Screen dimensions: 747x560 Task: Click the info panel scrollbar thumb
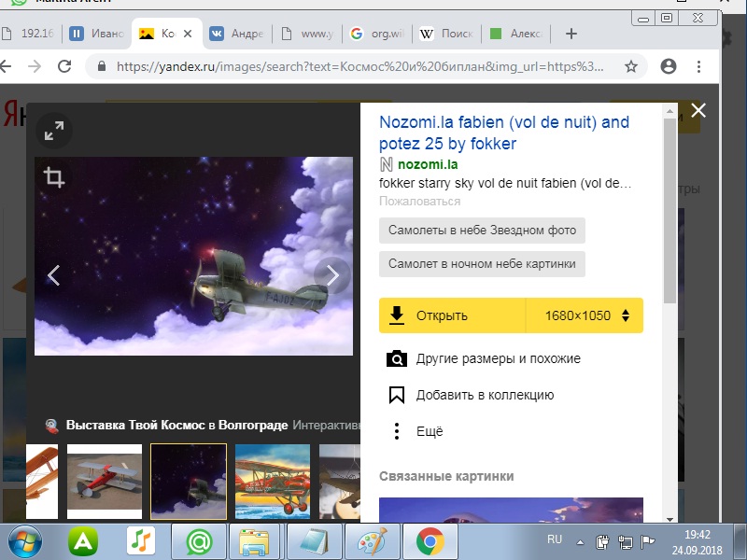669,211
